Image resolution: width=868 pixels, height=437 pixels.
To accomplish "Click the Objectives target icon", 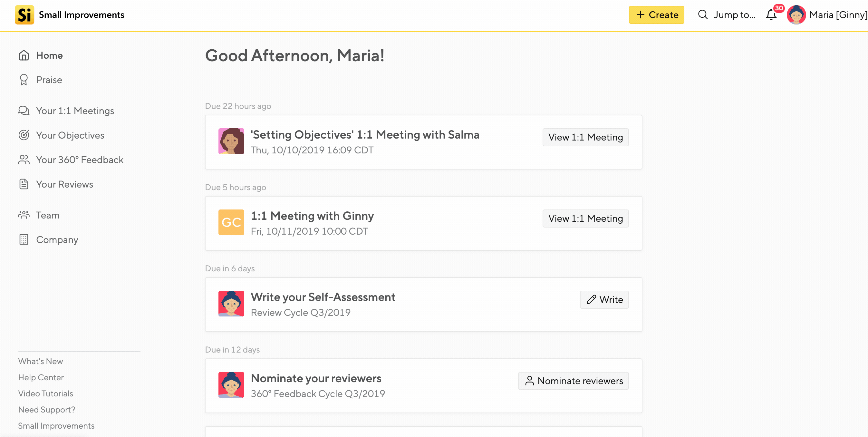I will (x=24, y=135).
